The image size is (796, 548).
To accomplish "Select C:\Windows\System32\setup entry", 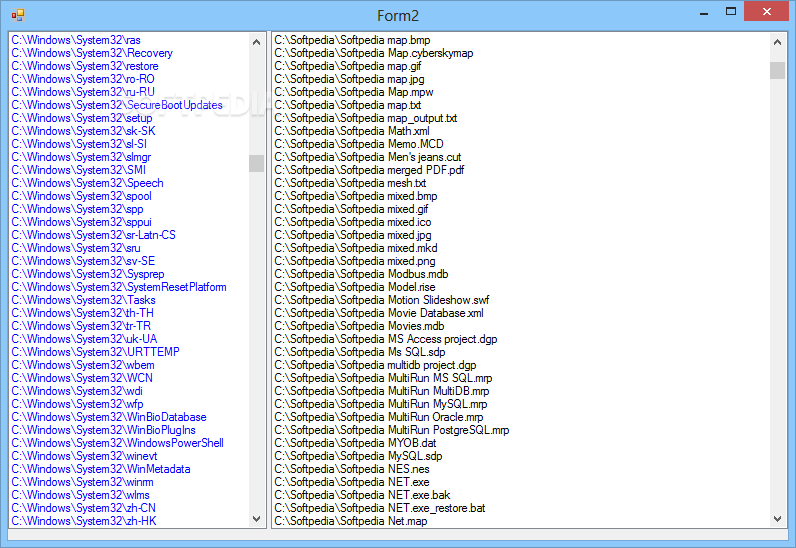I will click(82, 118).
